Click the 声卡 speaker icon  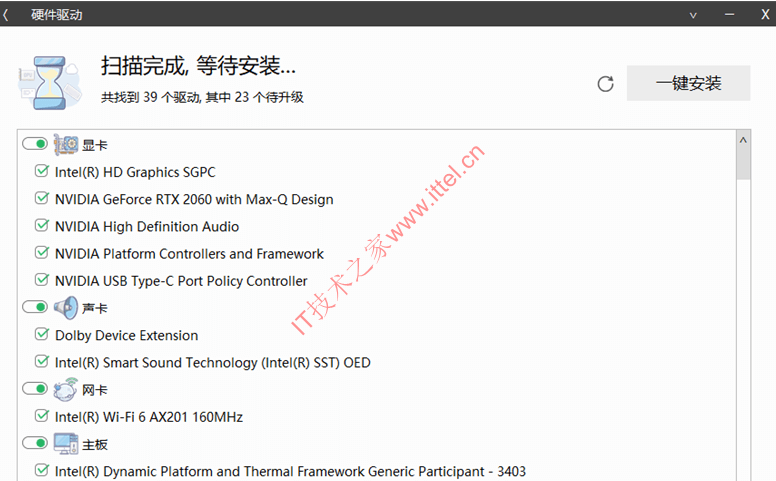click(x=66, y=308)
